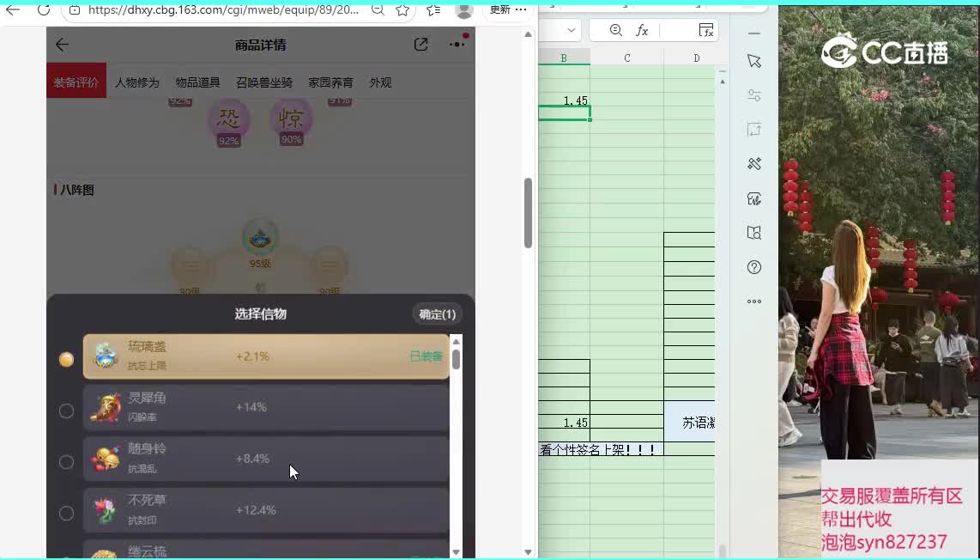This screenshot has height=560, width=980.
Task: Click the +8.4% value in 随身铃 row
Action: click(252, 459)
